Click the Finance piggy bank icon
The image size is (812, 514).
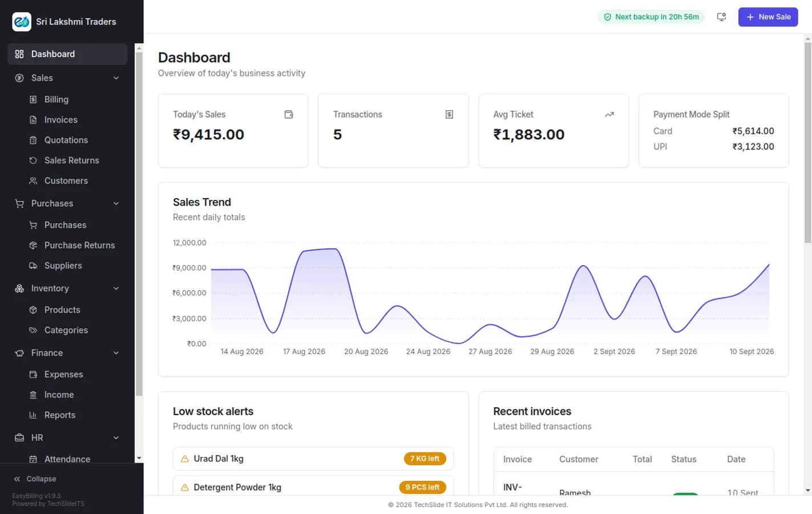pyautogui.click(x=19, y=353)
